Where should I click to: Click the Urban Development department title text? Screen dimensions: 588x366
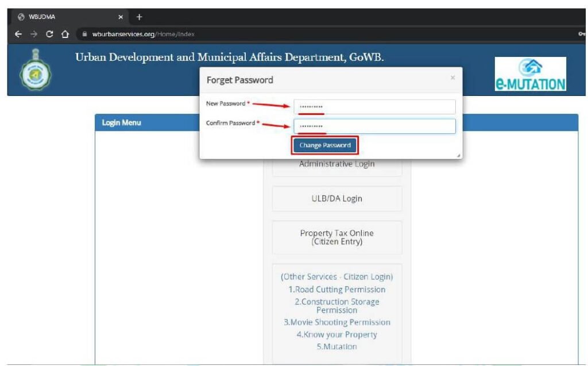230,57
